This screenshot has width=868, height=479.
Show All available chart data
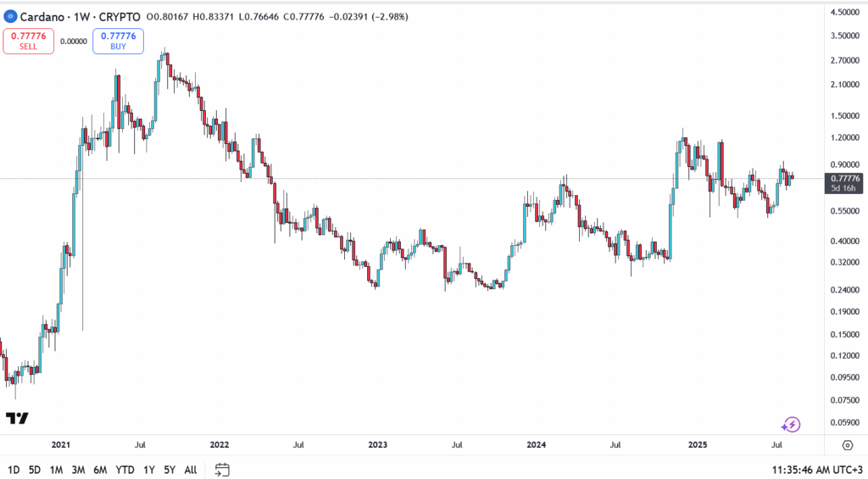coord(191,470)
